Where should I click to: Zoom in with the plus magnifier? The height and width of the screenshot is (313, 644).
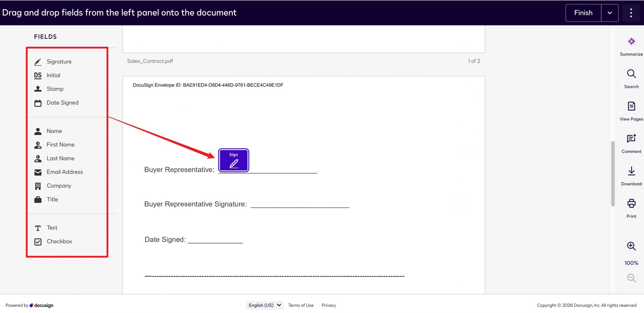[x=631, y=246]
